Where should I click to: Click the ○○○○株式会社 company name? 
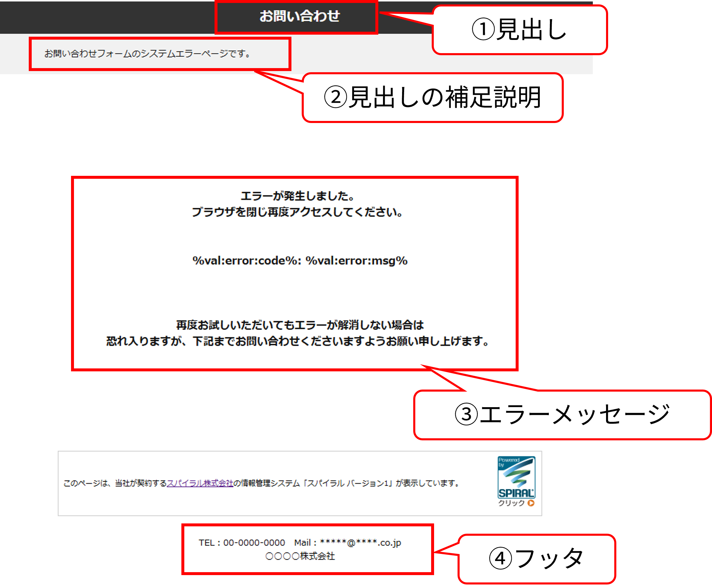tap(300, 556)
